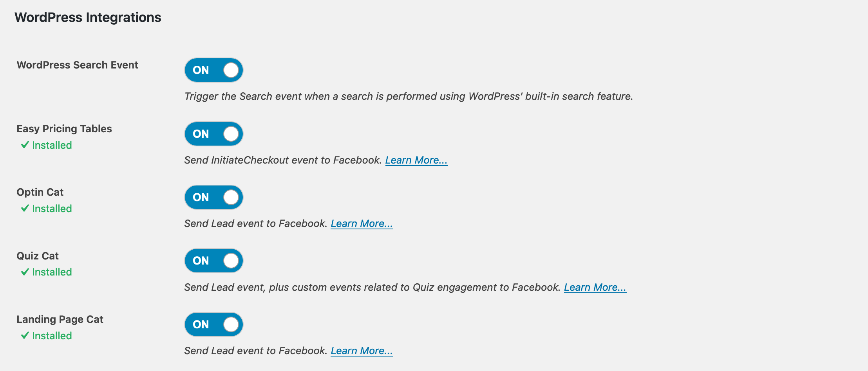
Task: Click the WordPress Integrations heading
Action: [x=88, y=17]
